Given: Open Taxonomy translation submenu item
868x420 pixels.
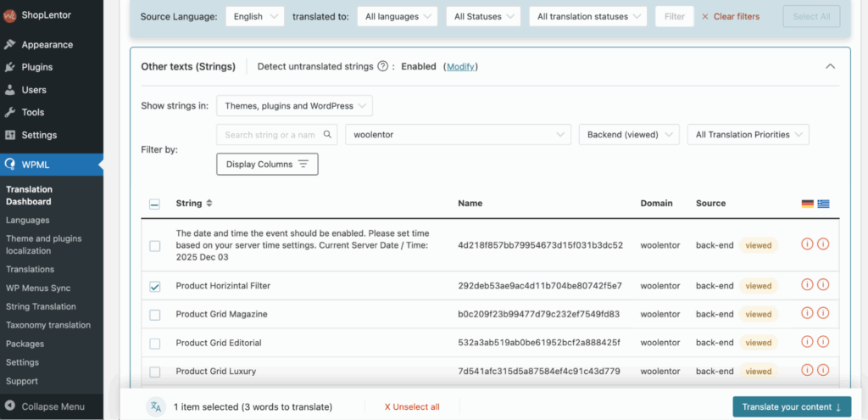Looking at the screenshot, I should 48,325.
